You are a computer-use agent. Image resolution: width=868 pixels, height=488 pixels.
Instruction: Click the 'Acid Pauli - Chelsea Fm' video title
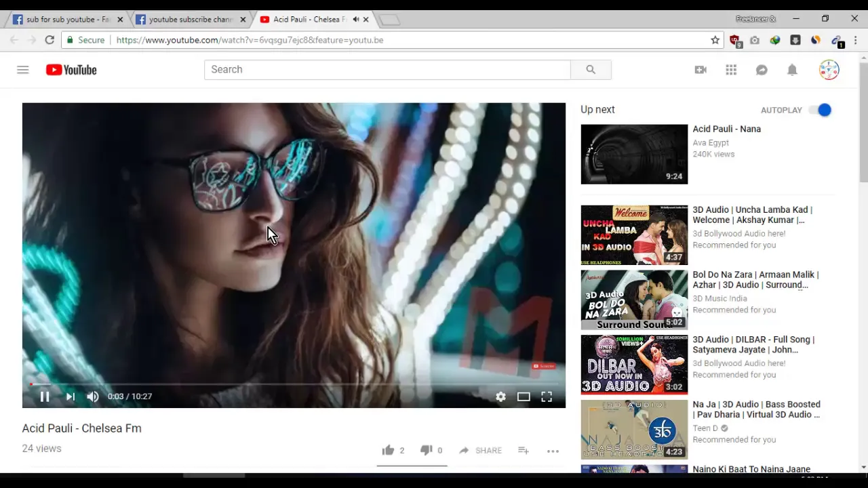[81, 428]
